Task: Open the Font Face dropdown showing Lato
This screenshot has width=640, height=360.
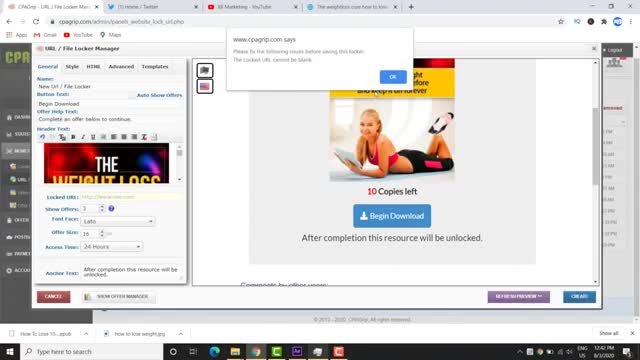Action: (x=118, y=221)
